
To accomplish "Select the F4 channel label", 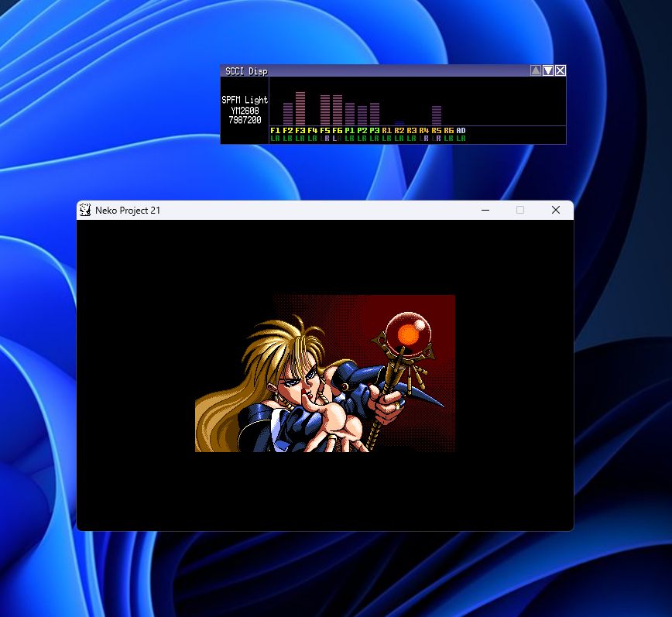I will [313, 130].
